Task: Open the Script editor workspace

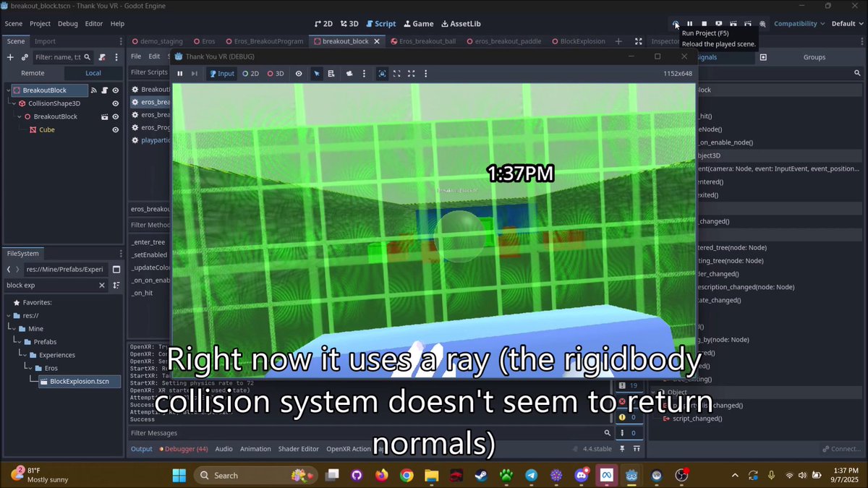Action: 381,23
